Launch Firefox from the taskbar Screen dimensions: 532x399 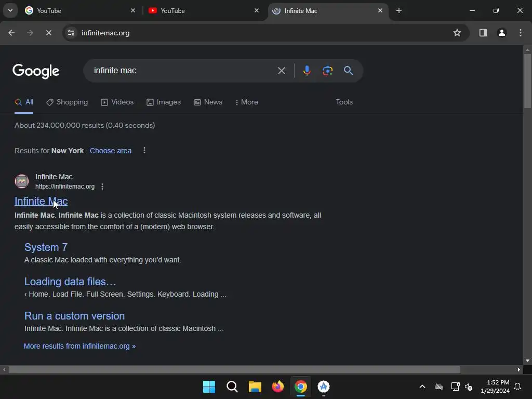277,387
